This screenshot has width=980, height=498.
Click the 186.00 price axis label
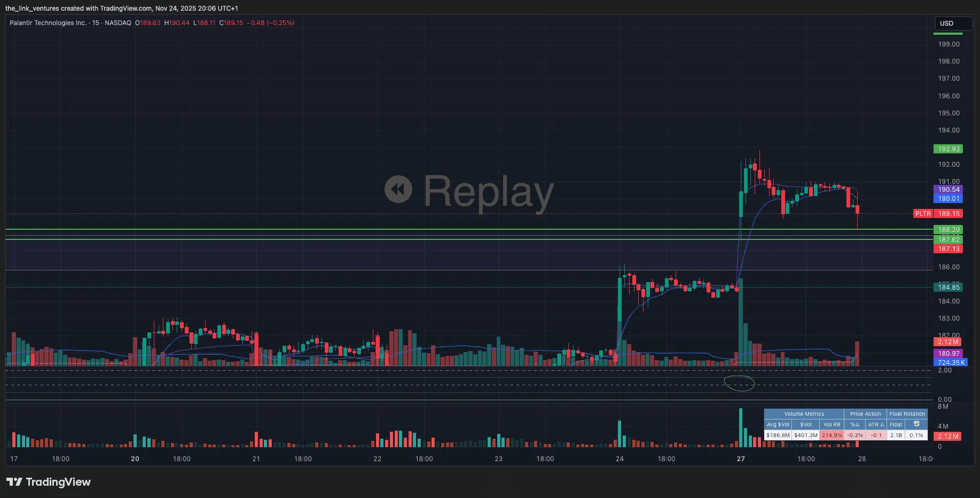point(949,267)
